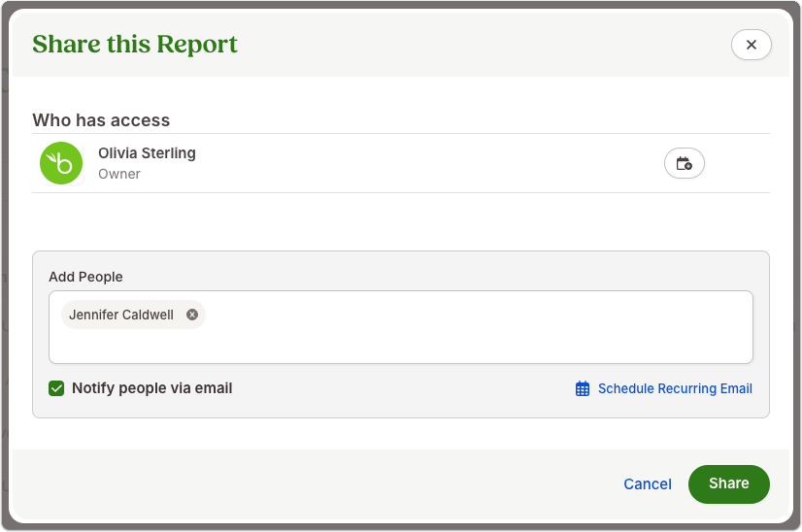Screen dimensions: 802x532
Task: Select the Jennifer Caldwell recipient chip
Action: (x=121, y=315)
